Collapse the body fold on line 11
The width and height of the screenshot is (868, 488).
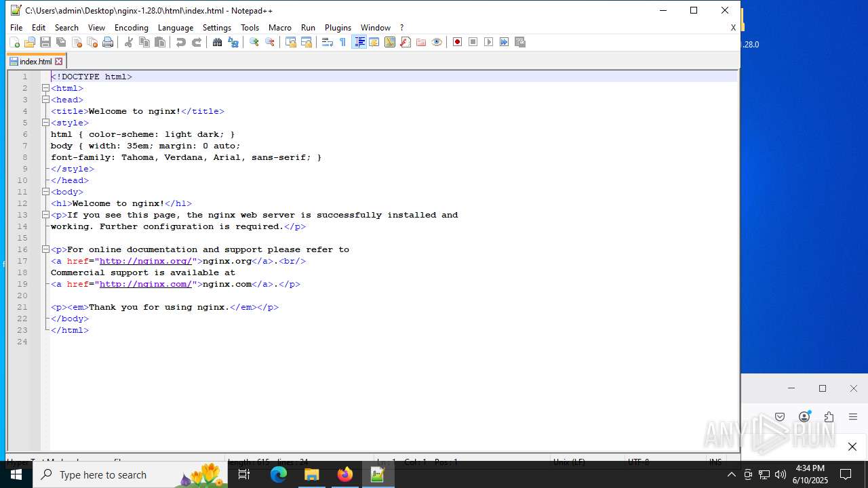tap(45, 192)
